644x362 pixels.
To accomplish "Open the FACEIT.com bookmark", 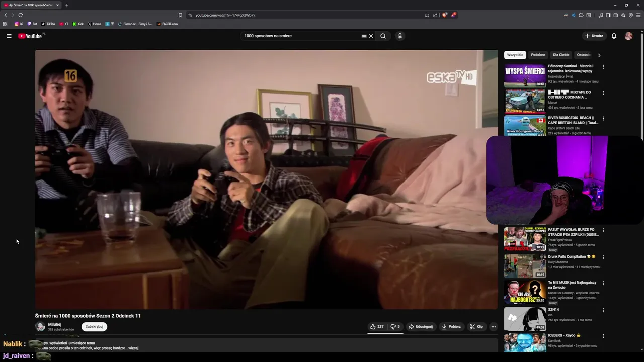I will coord(167,24).
